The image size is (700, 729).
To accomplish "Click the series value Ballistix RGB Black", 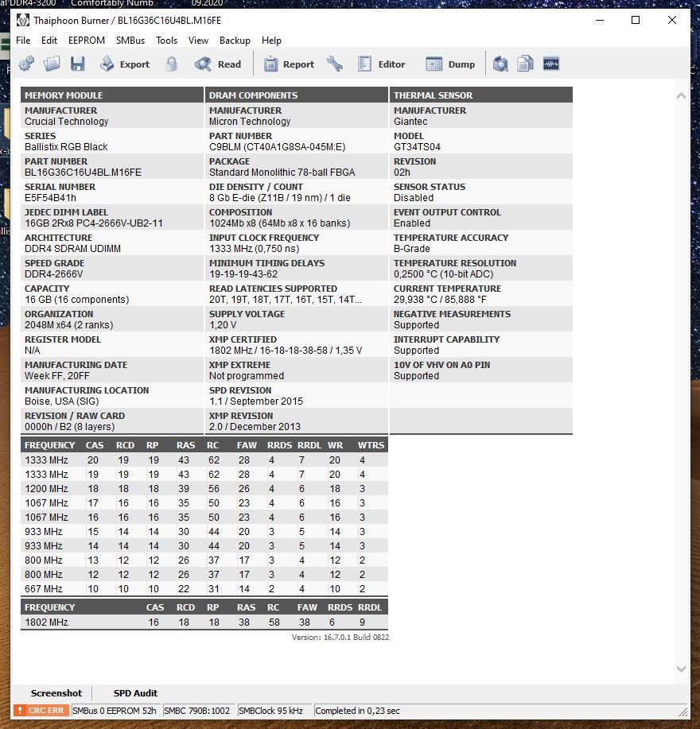I will [x=66, y=147].
